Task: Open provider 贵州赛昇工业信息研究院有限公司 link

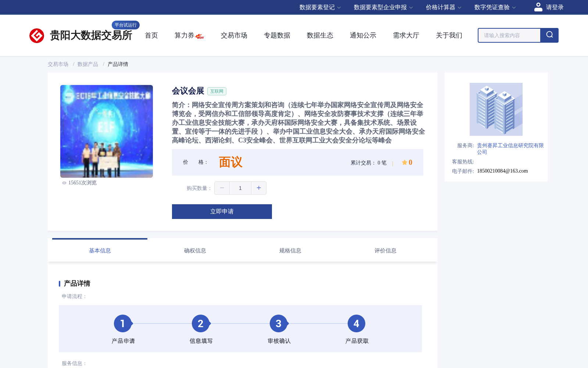Action: point(510,149)
